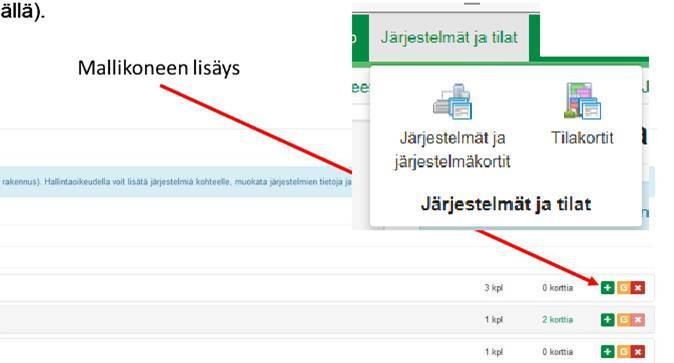
Task: Open the green "2 korttia" link
Action: click(557, 320)
